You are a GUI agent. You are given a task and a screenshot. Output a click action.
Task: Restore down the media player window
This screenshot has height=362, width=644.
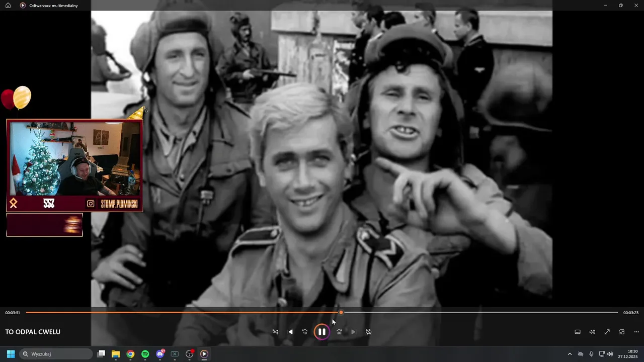point(621,6)
